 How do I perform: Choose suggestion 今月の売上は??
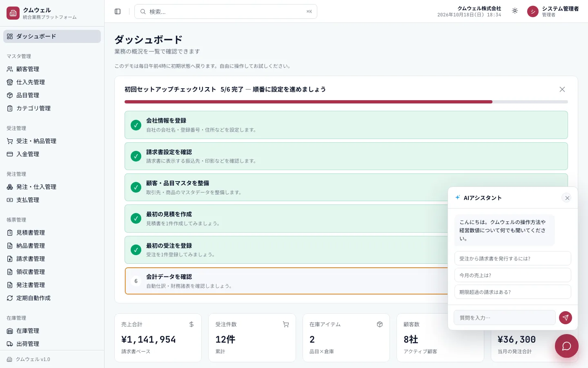click(512, 275)
